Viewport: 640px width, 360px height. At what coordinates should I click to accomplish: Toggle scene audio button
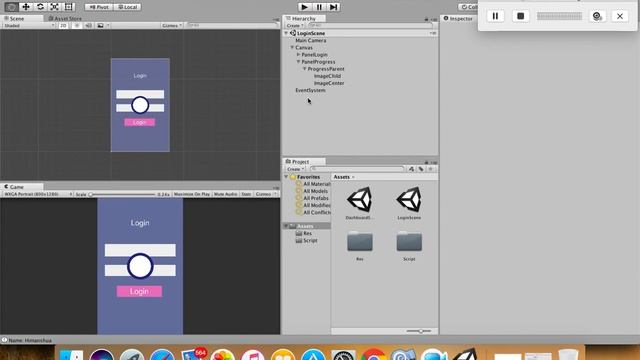(x=88, y=25)
